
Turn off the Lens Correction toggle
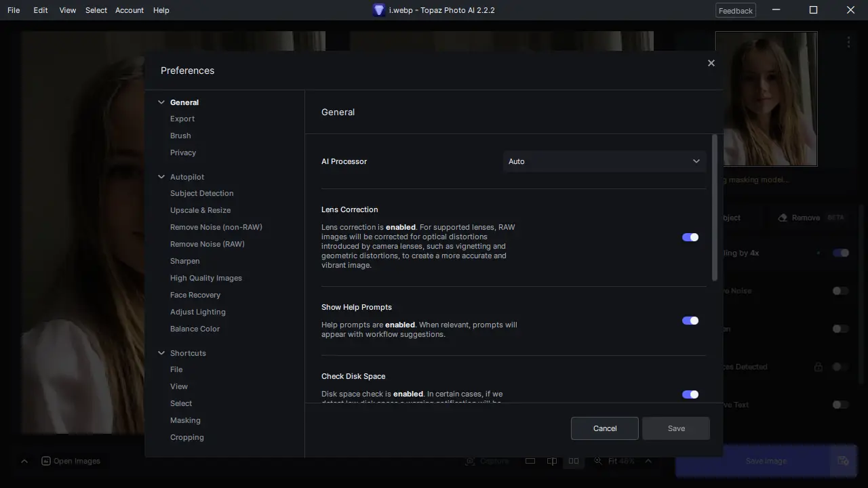tap(690, 237)
